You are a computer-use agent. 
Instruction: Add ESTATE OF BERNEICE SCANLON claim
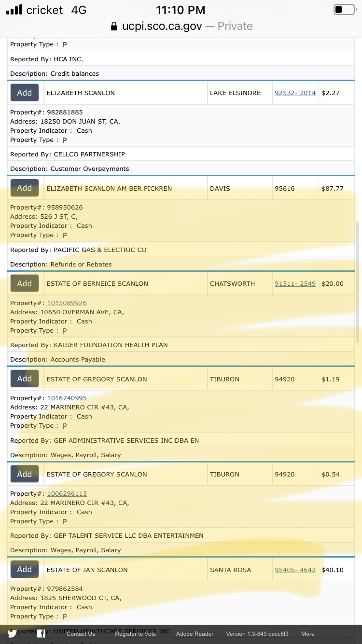click(x=25, y=283)
